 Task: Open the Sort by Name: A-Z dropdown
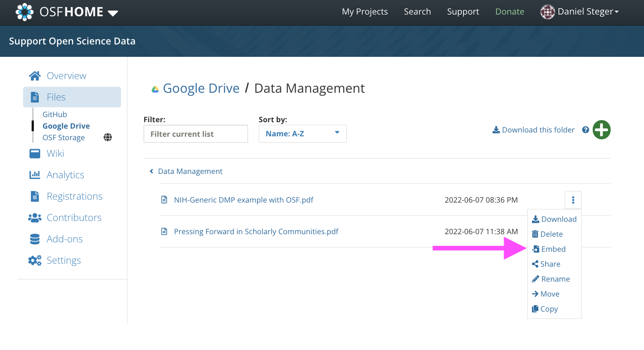(303, 134)
